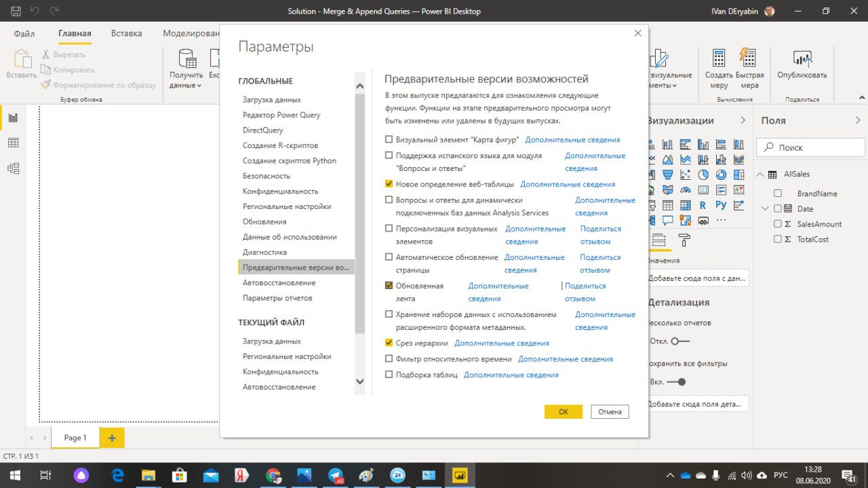Viewport: 868px width, 488px height.
Task: Select the R script visual
Action: (x=703, y=205)
